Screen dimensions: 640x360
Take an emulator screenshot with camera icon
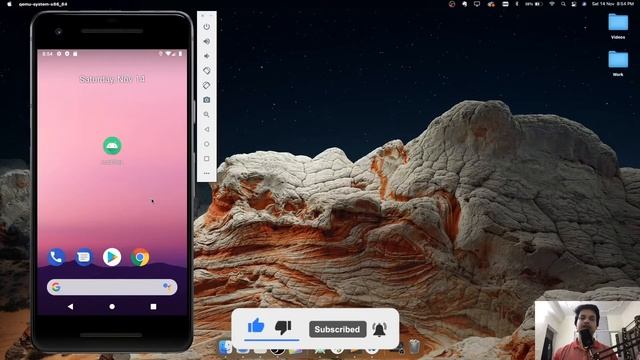pos(207,100)
